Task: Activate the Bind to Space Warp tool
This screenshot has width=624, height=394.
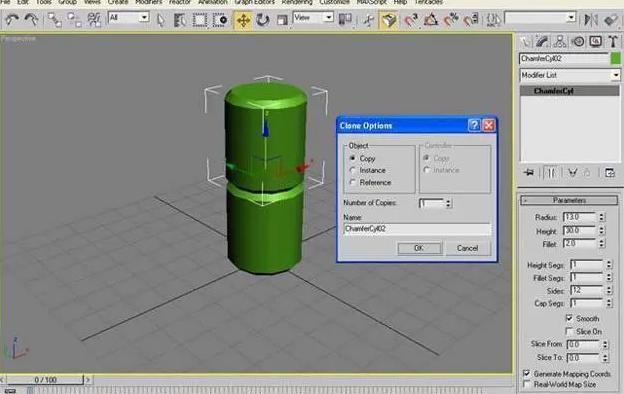Action: [x=94, y=19]
